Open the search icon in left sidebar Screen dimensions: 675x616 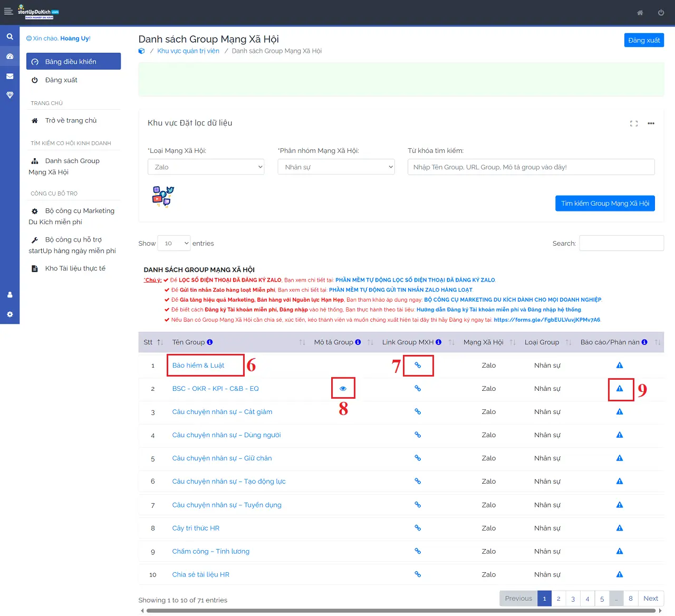click(9, 37)
